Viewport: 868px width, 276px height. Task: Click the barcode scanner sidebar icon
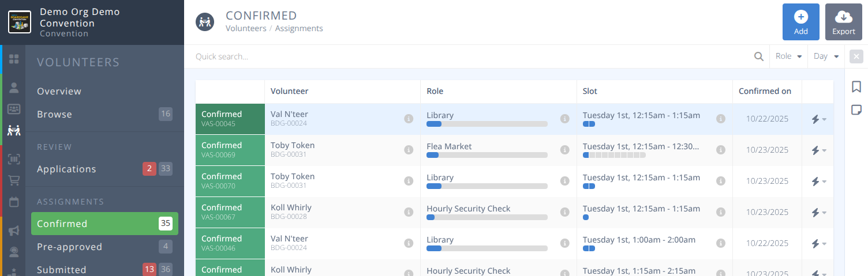click(14, 160)
